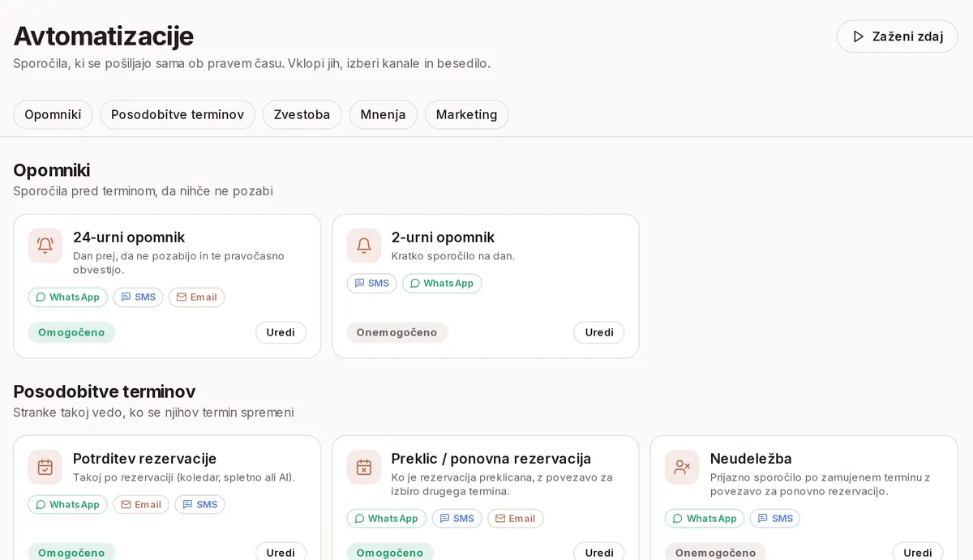Click Omogočeno status on Preklic / ponovna rezervacija

(390, 553)
